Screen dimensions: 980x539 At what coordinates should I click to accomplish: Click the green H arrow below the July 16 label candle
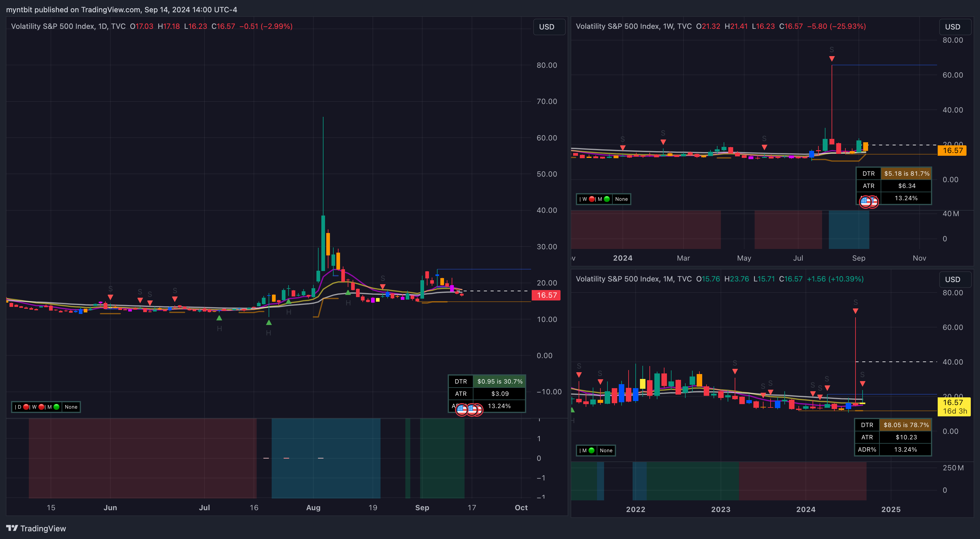click(x=269, y=323)
